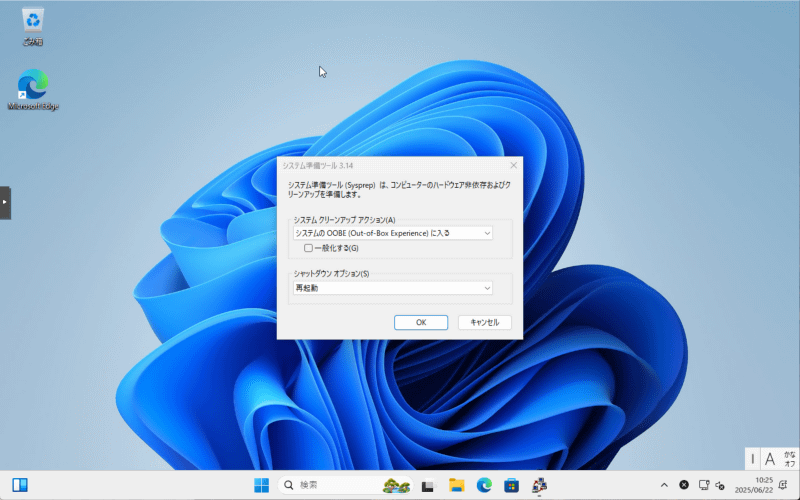Viewport: 800px width, 500px height.
Task: Click the IME bar handle
Action: tap(753, 459)
